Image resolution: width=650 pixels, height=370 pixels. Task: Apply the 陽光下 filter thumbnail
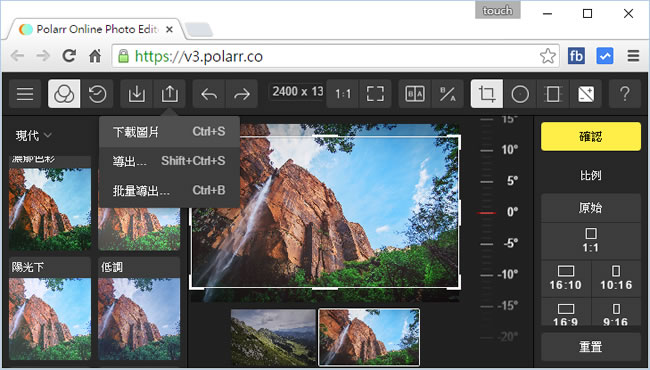click(x=50, y=308)
